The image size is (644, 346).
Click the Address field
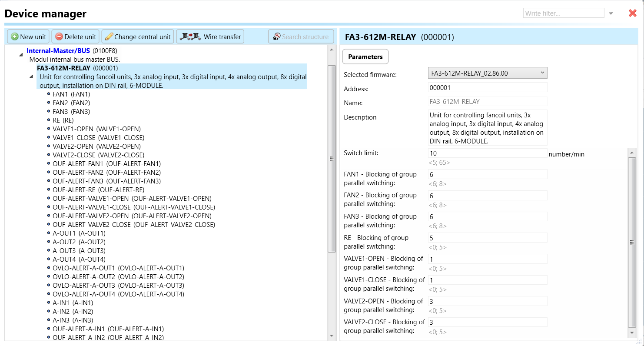pyautogui.click(x=487, y=88)
